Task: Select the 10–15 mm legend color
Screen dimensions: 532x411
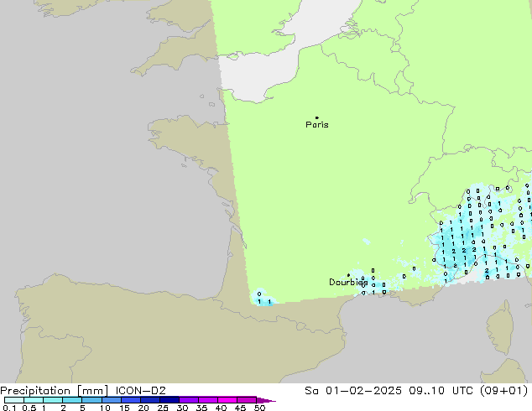Action: [x=111, y=400]
